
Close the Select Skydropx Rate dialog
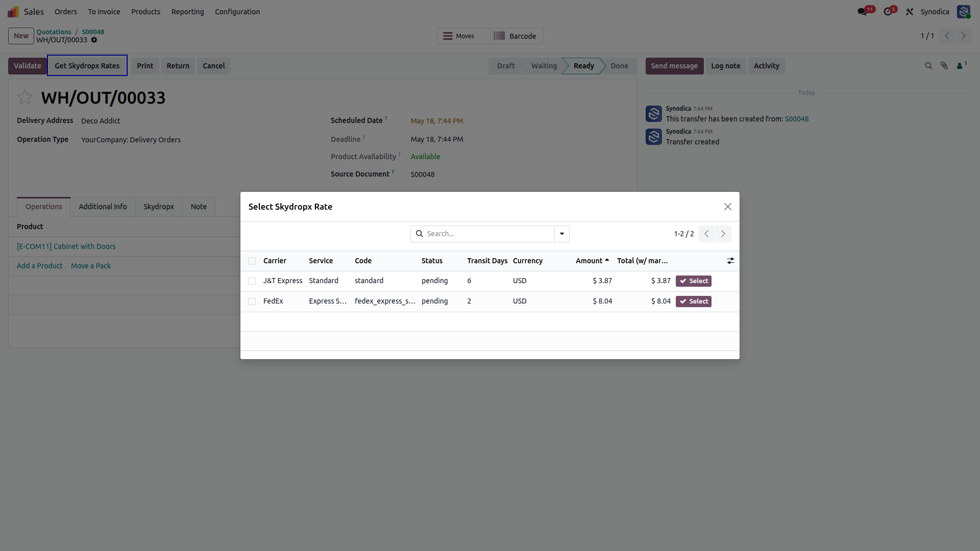[728, 207]
